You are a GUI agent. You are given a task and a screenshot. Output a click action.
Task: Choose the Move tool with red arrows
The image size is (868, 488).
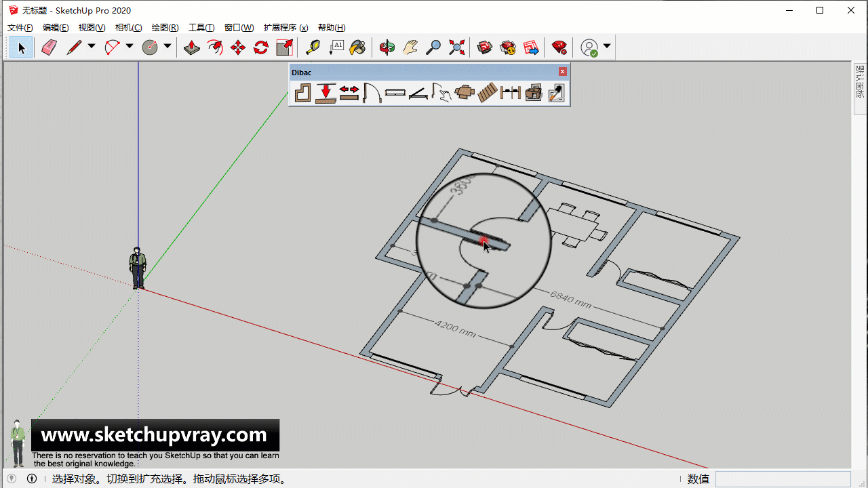tap(238, 47)
